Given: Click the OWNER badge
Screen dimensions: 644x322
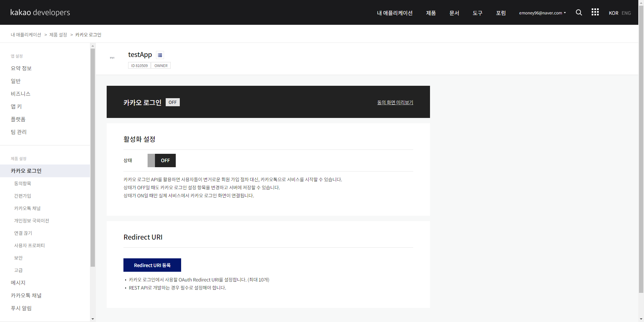Looking at the screenshot, I should 161,66.
